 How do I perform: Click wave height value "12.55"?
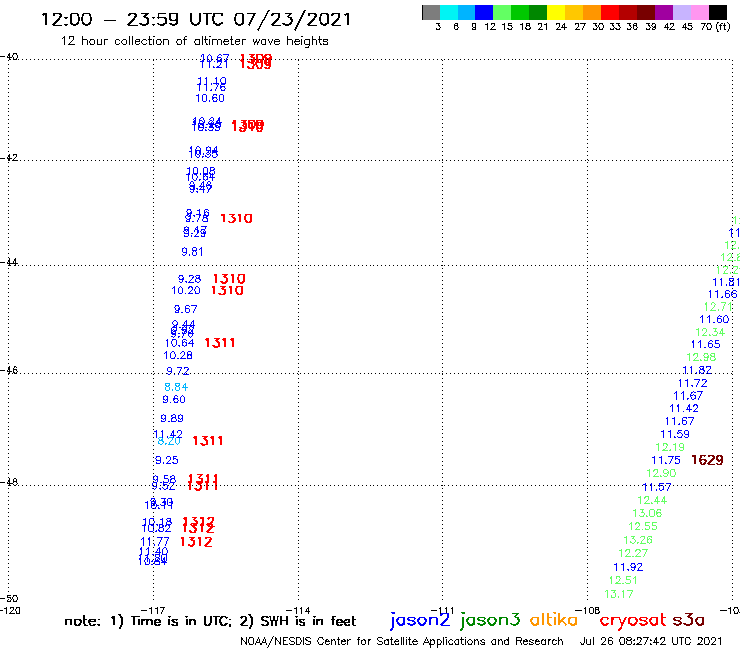click(643, 526)
